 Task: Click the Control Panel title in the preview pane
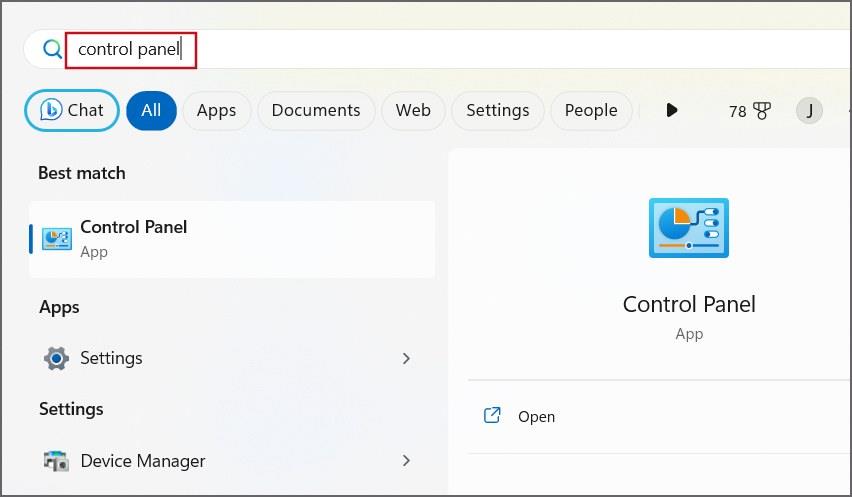click(689, 304)
